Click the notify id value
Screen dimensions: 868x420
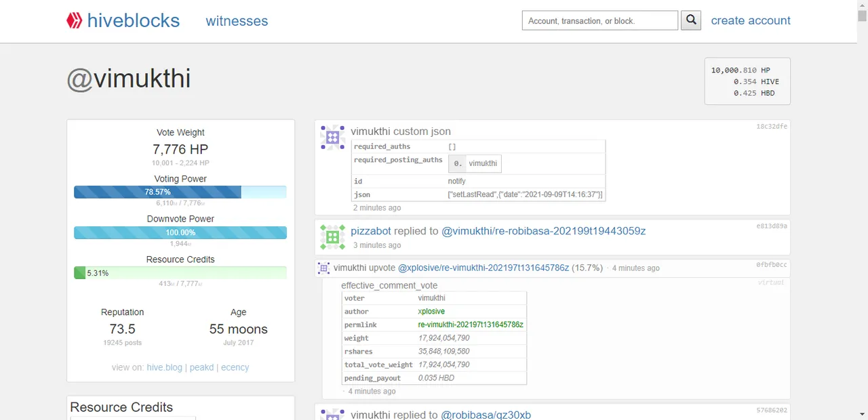coord(456,181)
